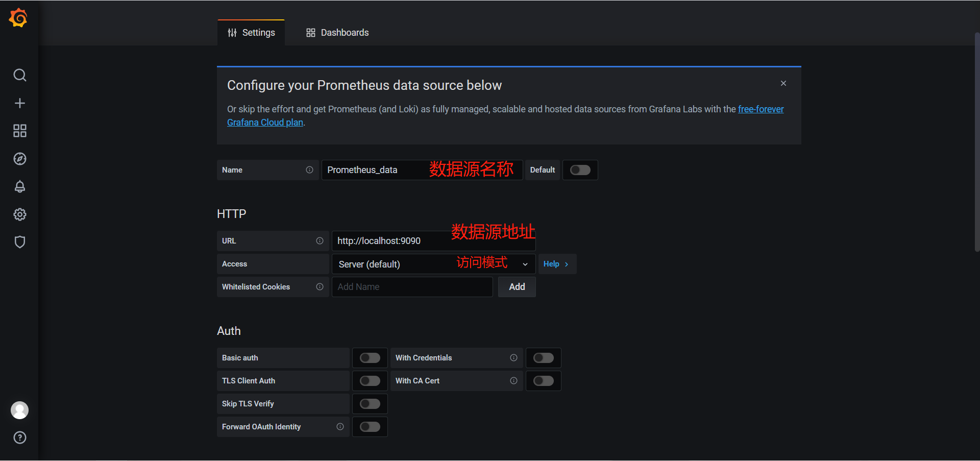Expand the Access Help section
Screen dimensions: 980x461
pos(556,264)
